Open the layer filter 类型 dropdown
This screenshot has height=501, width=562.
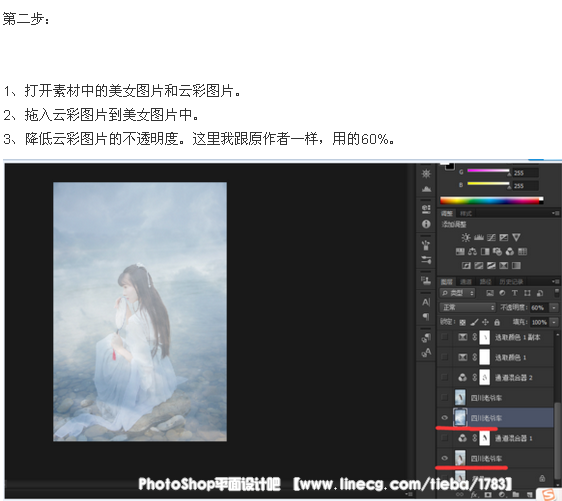coord(458,293)
